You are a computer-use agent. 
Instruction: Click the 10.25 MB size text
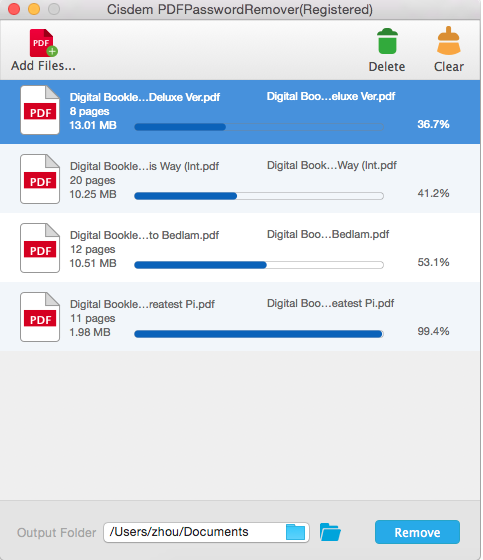(93, 194)
